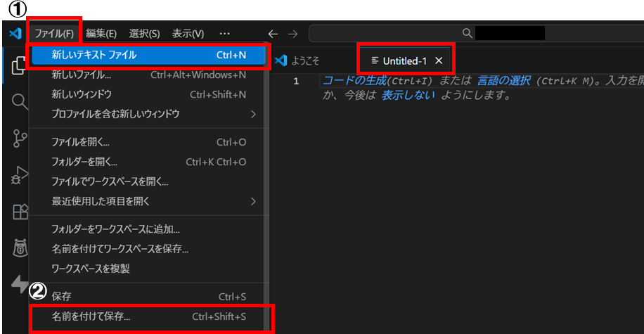Click line number 1 in editor gutter
The height and width of the screenshot is (334, 644).
click(x=296, y=81)
